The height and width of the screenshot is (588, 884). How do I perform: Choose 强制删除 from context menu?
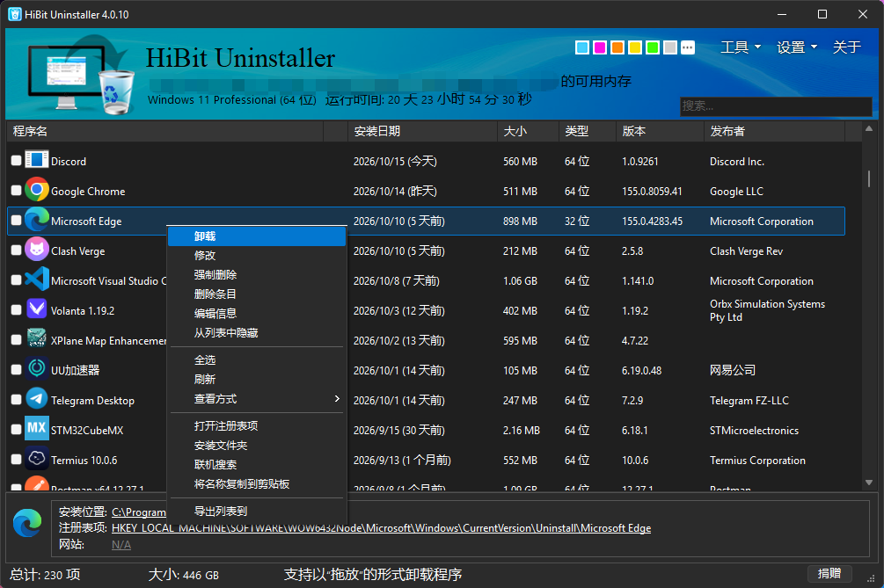click(x=257, y=275)
